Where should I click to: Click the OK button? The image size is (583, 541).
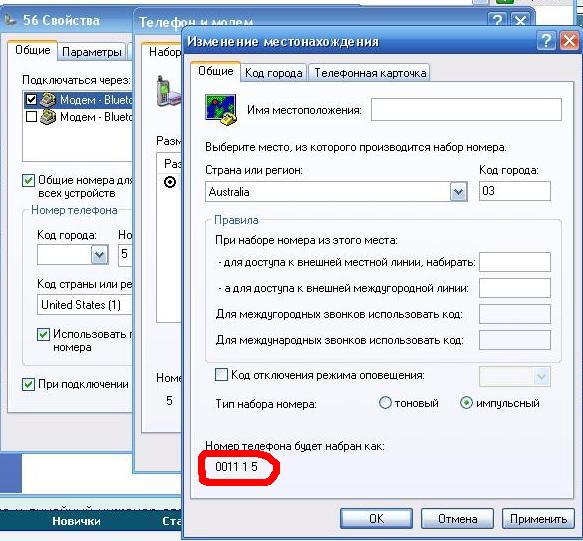pos(376,518)
